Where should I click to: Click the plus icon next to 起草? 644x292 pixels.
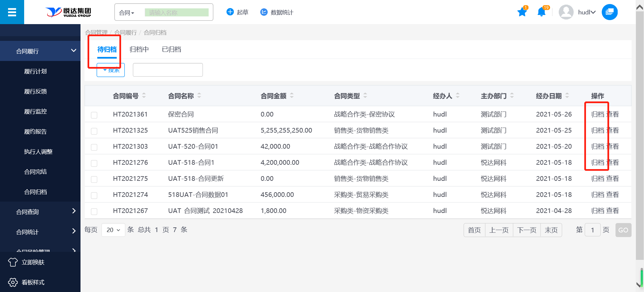coord(230,12)
